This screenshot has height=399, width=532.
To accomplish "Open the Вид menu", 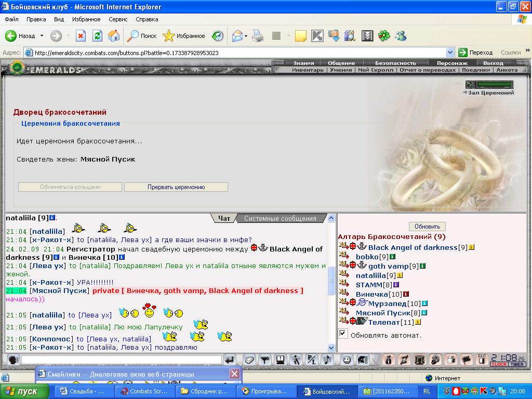I will 59,19.
